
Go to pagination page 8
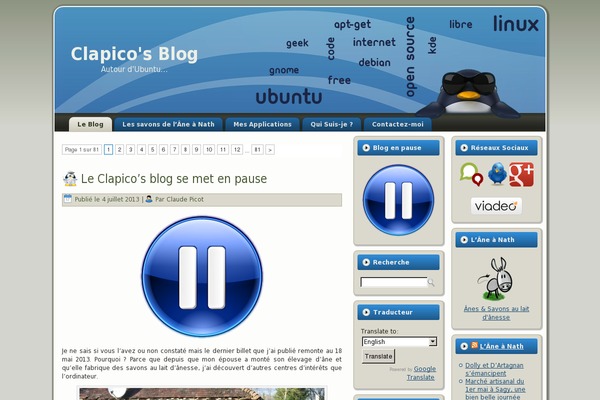coord(185,150)
